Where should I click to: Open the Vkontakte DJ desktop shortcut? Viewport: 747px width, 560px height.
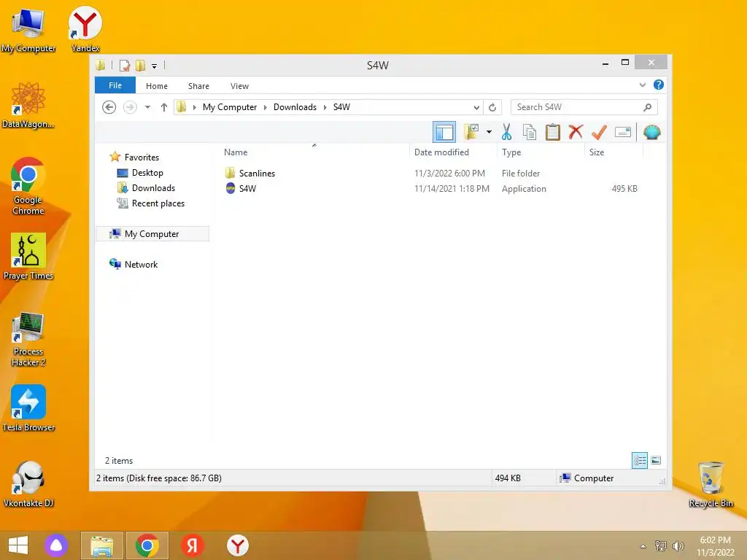point(28,484)
